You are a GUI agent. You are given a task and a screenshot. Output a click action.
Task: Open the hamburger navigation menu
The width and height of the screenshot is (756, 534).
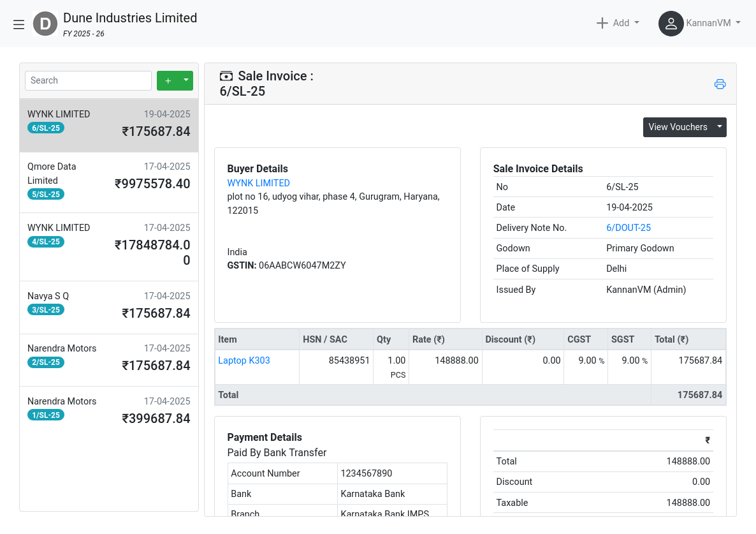coord(18,24)
